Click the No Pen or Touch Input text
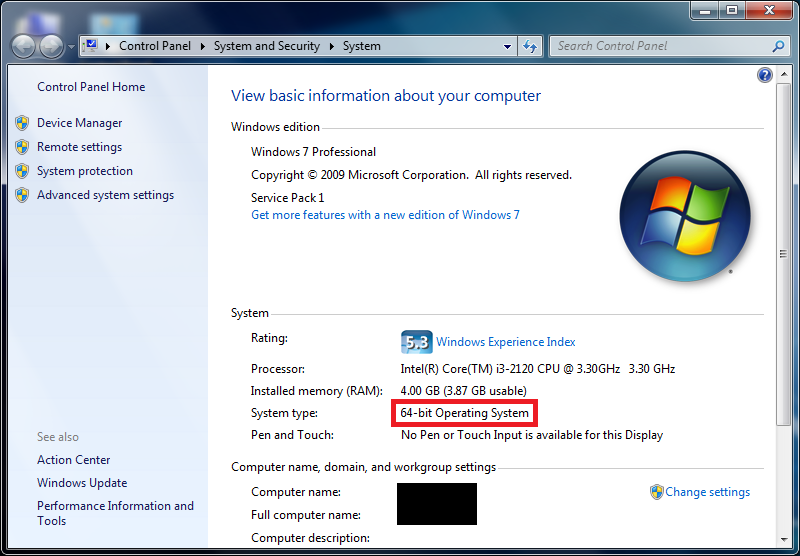Image resolution: width=800 pixels, height=556 pixels. coord(532,435)
